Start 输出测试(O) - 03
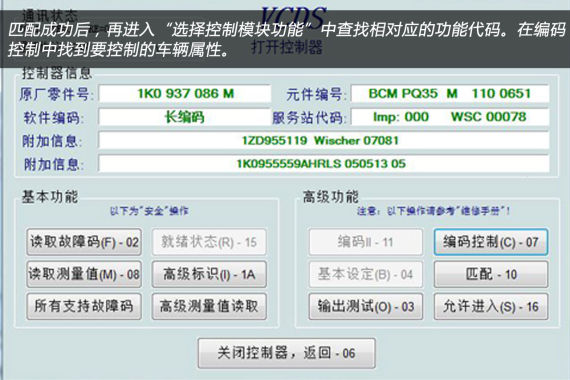Image resolution: width=570 pixels, height=380 pixels. (366, 306)
